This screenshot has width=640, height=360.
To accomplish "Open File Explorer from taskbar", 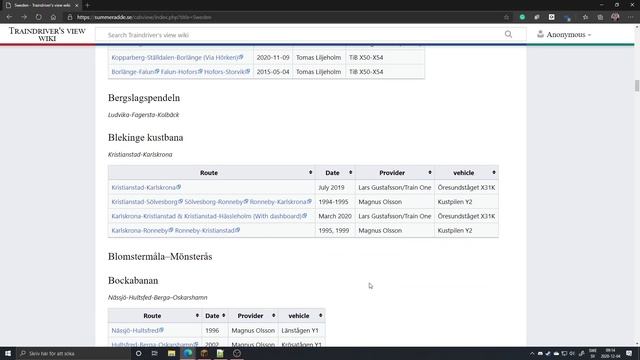I will (171, 353).
